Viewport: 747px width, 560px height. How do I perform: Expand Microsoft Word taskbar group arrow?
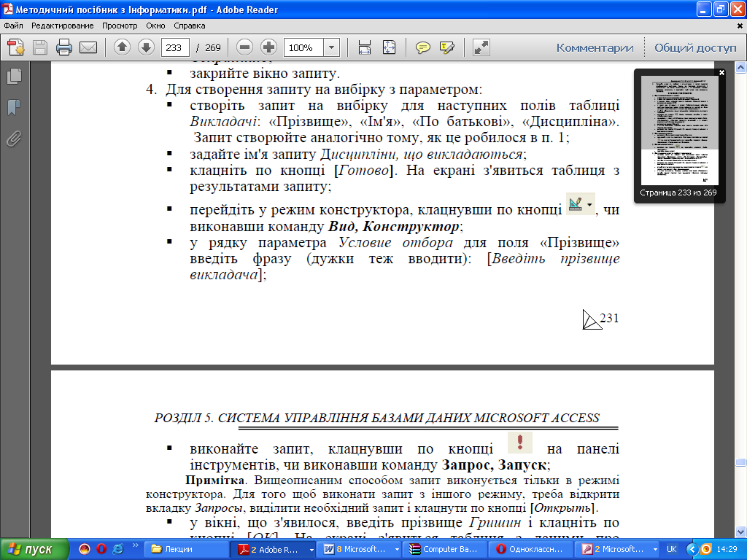[x=397, y=550]
